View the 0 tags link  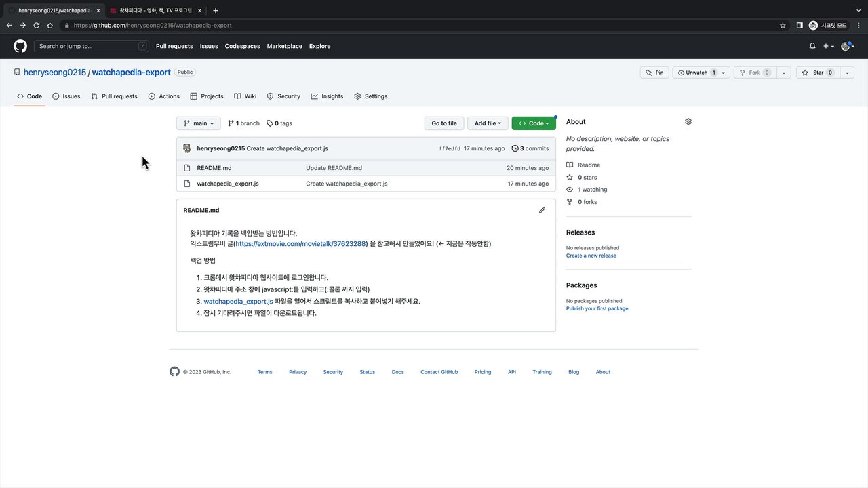279,123
